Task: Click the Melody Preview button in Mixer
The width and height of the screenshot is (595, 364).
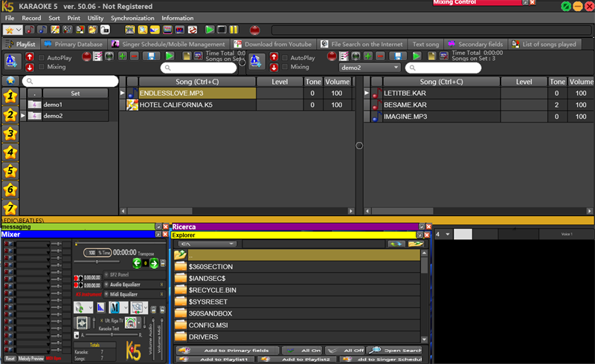Action: pos(31,358)
